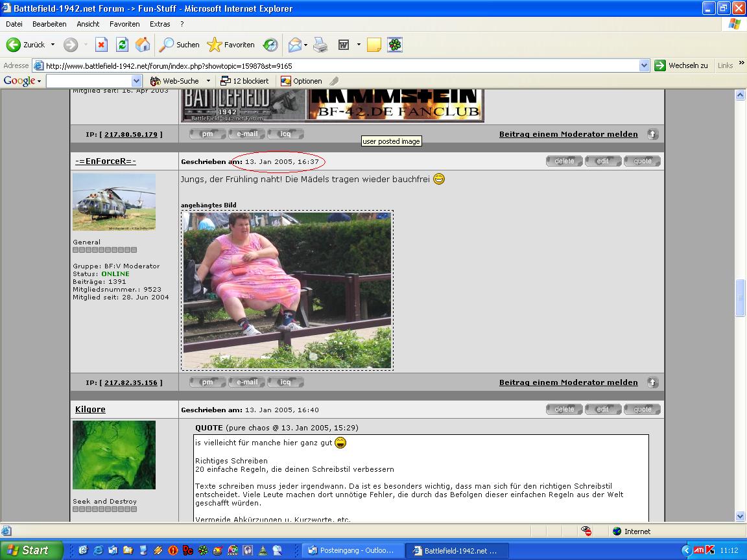Run a Google Web-Suche
747x560 pixels.
click(175, 81)
